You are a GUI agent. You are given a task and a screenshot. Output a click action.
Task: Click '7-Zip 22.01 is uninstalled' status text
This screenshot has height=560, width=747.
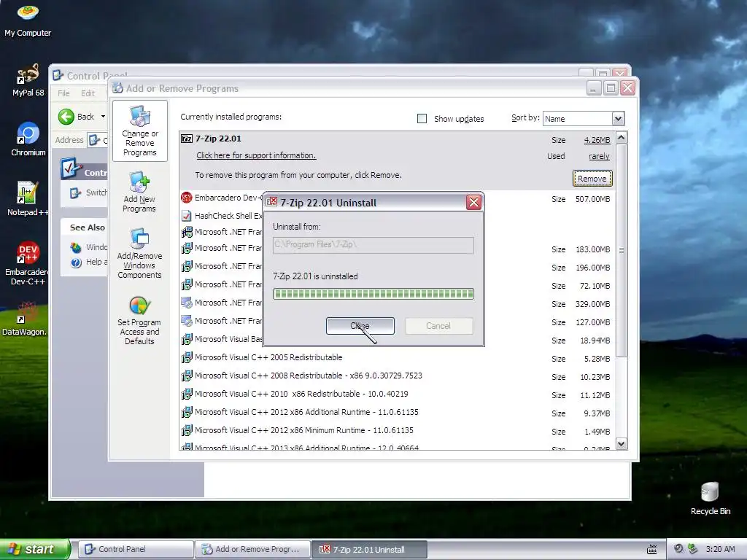pyautogui.click(x=315, y=276)
